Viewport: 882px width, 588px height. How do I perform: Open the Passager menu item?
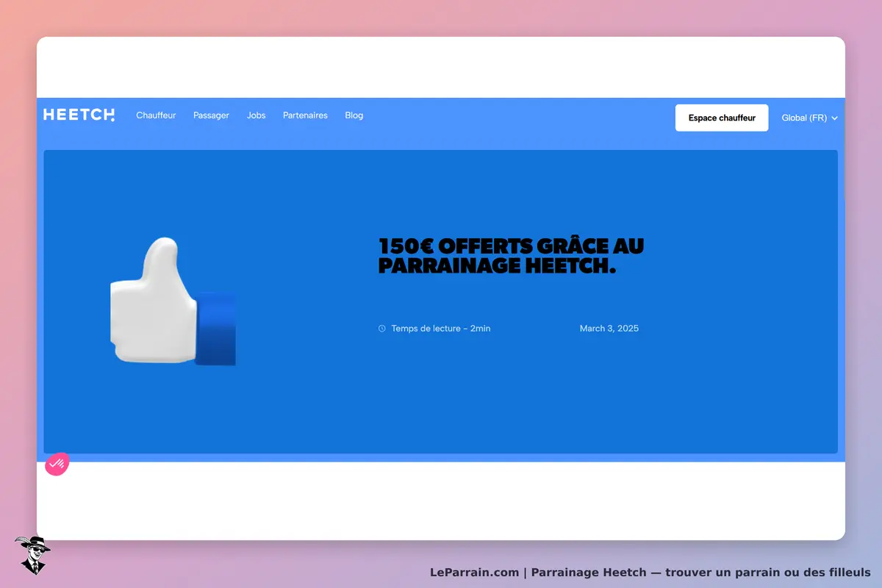tap(211, 115)
